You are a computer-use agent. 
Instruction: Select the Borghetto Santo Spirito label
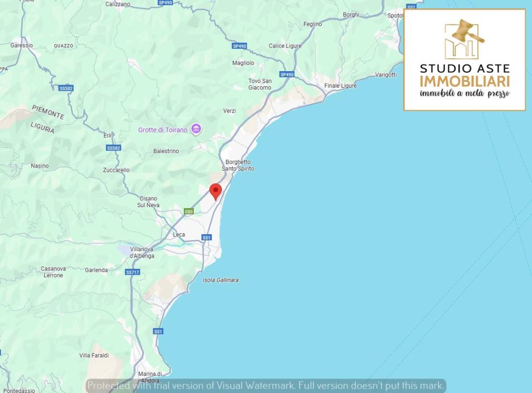pyautogui.click(x=238, y=165)
